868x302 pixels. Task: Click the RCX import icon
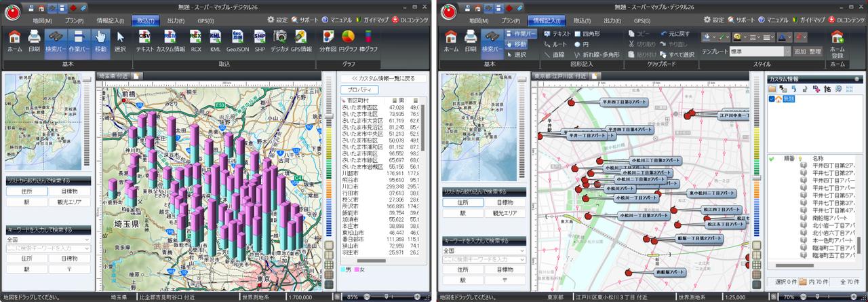(x=196, y=41)
